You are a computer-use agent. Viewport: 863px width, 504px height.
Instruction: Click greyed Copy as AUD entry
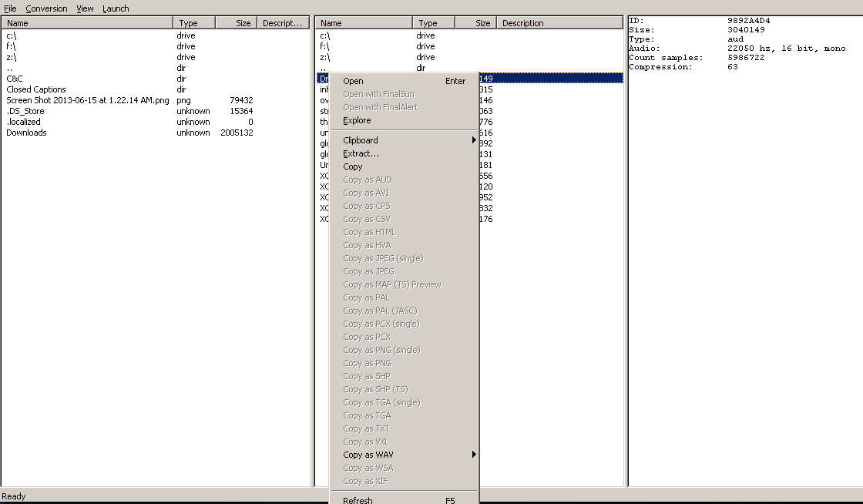[x=404, y=180]
